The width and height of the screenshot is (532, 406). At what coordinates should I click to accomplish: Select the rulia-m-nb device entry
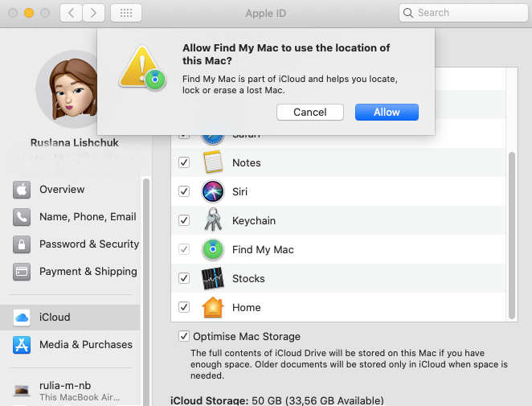pos(72,391)
